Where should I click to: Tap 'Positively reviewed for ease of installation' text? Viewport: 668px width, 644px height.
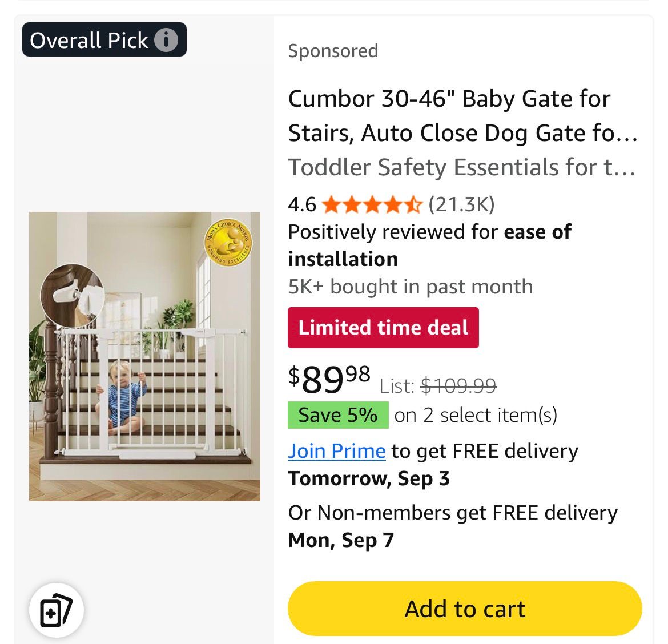[x=429, y=245]
